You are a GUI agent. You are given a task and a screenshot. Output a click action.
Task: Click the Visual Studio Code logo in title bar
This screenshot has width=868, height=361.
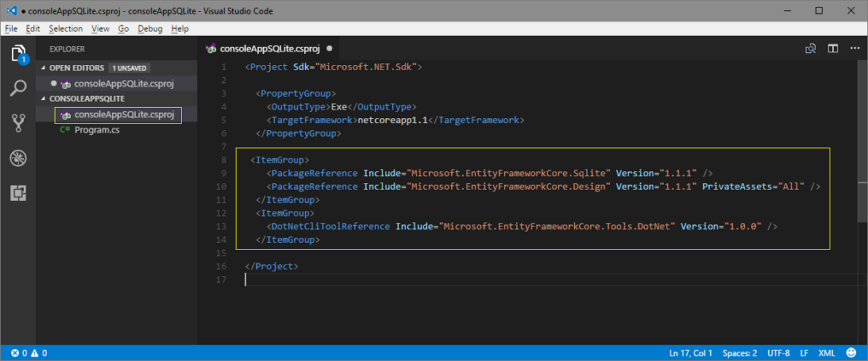pyautogui.click(x=10, y=10)
